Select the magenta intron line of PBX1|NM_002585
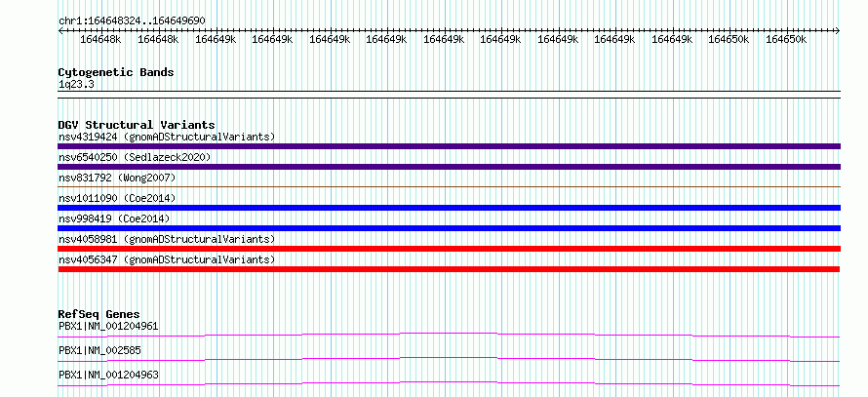 click(x=449, y=359)
